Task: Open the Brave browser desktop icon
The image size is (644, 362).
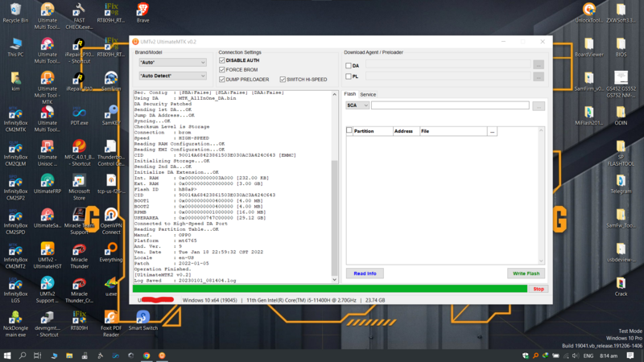Action: pos(142,13)
